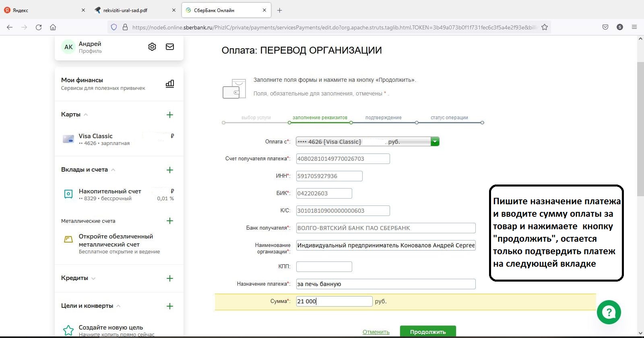Close the СберБанк Онлайн tab

click(x=264, y=10)
